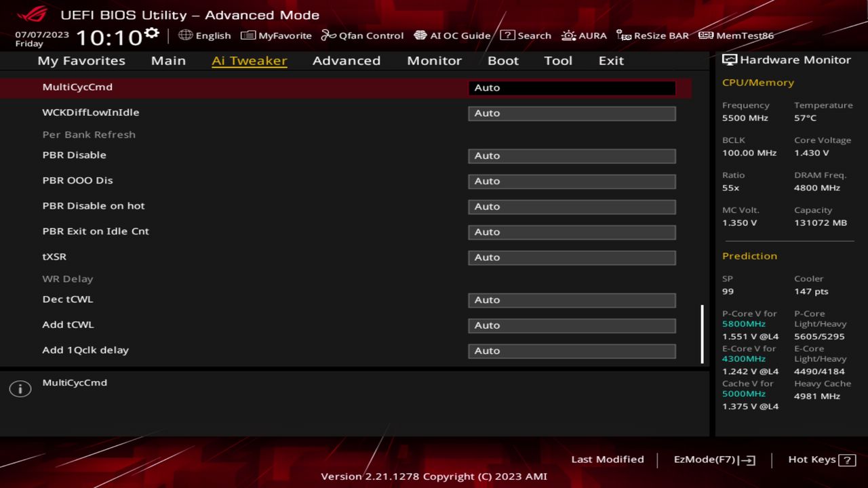Toggle ReSize BAR icon
This screenshot has width=868, height=488.
[x=624, y=35]
